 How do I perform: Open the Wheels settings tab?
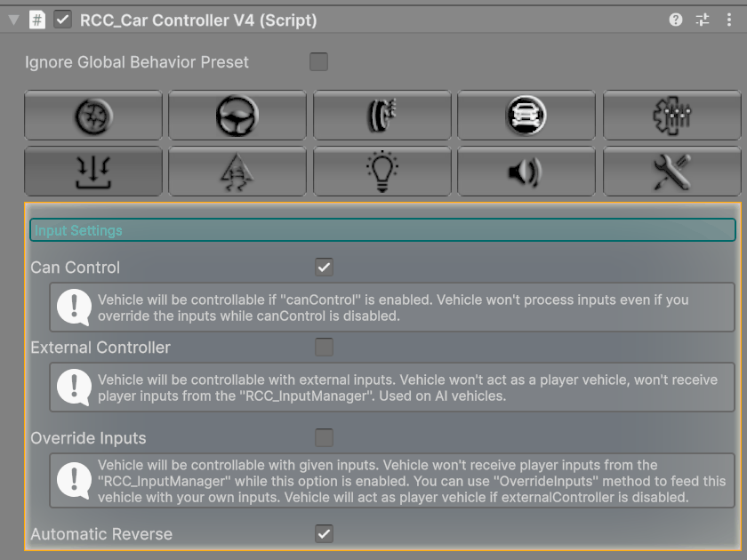pyautogui.click(x=93, y=116)
